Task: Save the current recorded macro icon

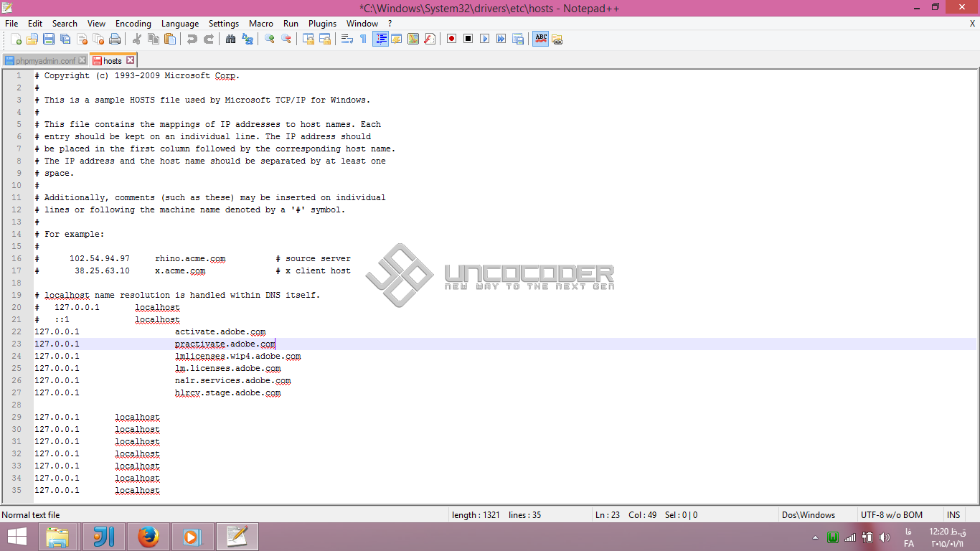Action: click(x=517, y=39)
